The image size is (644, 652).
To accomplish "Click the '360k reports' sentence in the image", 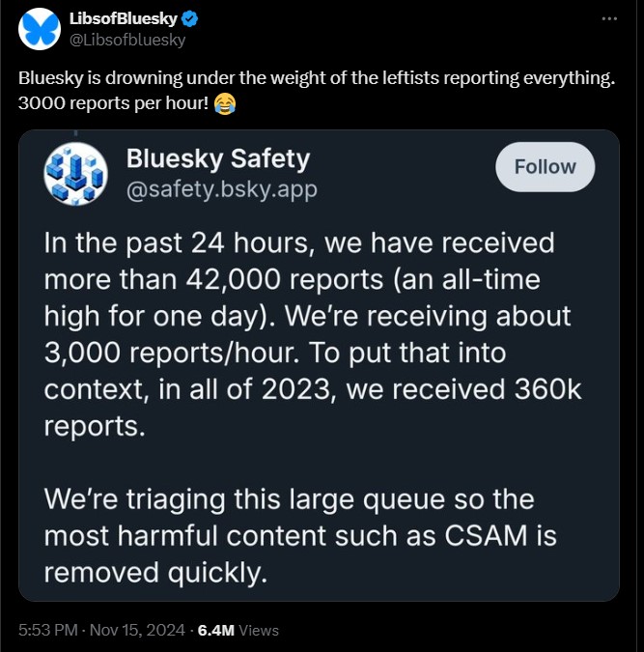I will click(313, 389).
